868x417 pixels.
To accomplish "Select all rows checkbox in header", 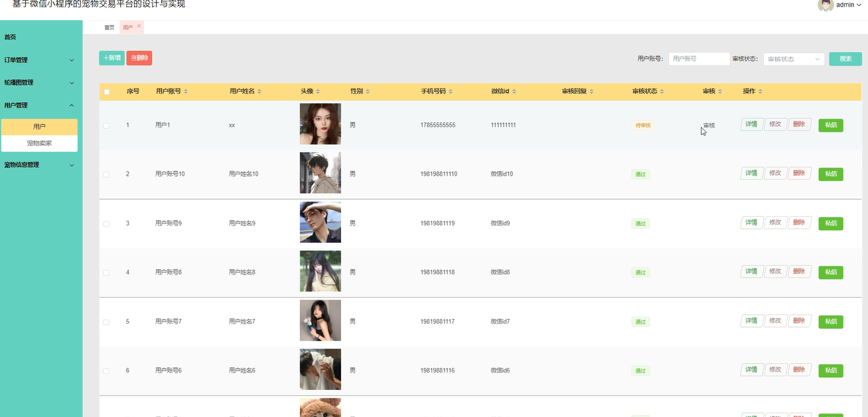I will click(x=106, y=91).
